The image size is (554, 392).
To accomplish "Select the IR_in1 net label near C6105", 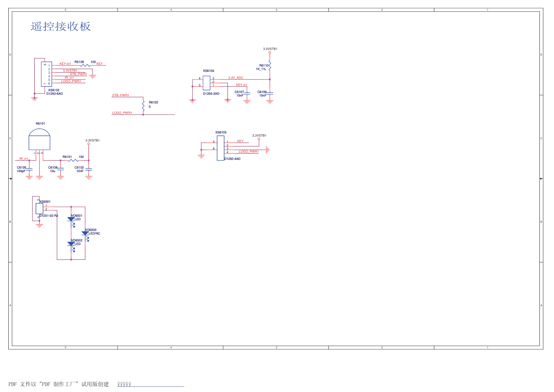I will tap(24, 159).
